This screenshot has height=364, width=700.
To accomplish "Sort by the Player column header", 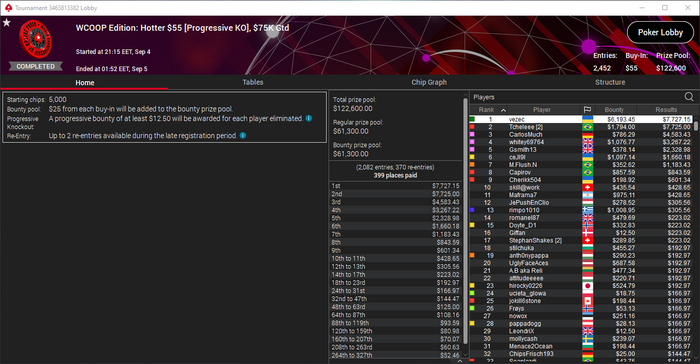I will tap(542, 110).
